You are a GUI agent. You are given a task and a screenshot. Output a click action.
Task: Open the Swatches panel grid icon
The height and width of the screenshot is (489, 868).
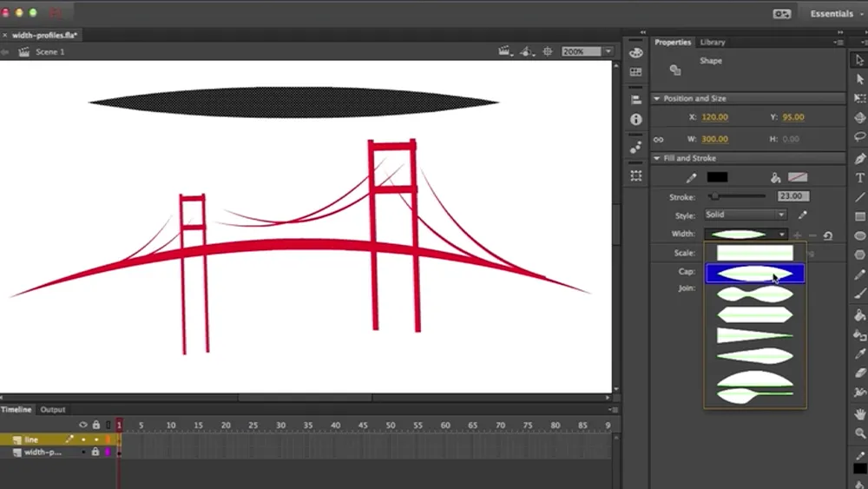pyautogui.click(x=636, y=72)
